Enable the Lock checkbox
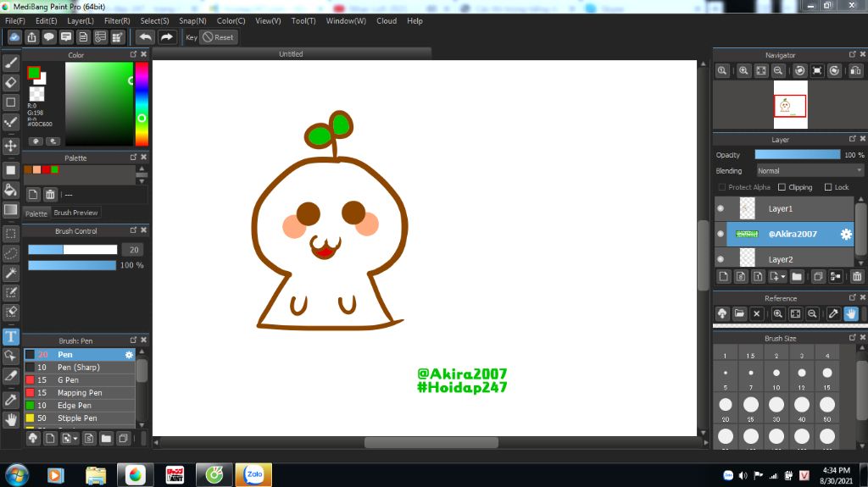 [x=828, y=188]
